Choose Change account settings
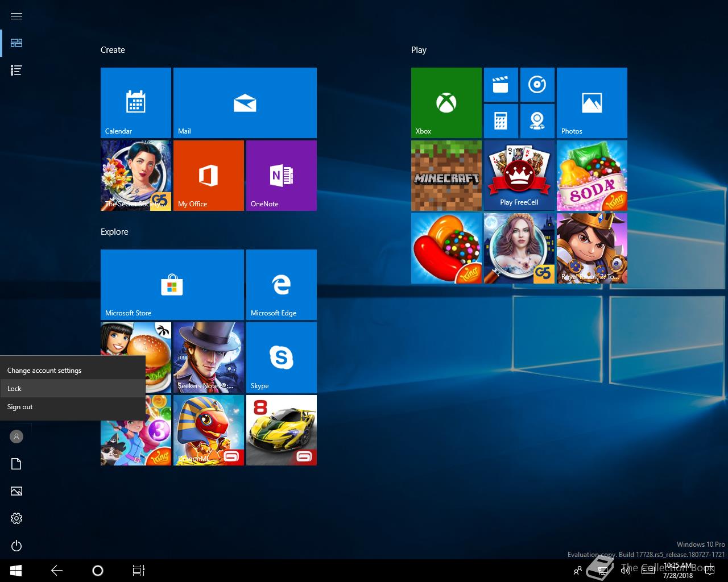 point(73,371)
